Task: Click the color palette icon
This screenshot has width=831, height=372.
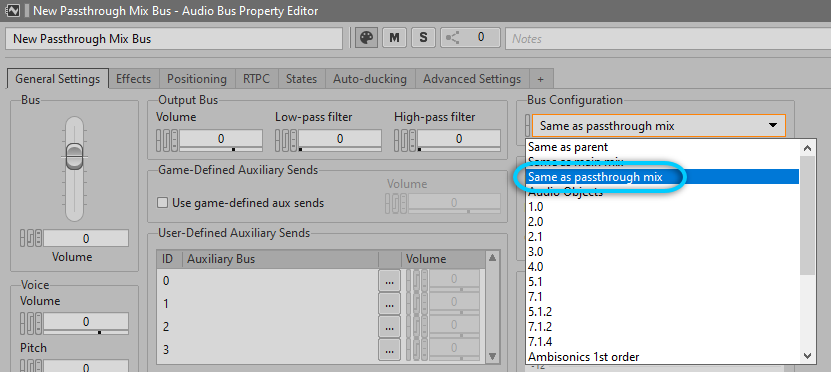Action: (366, 38)
